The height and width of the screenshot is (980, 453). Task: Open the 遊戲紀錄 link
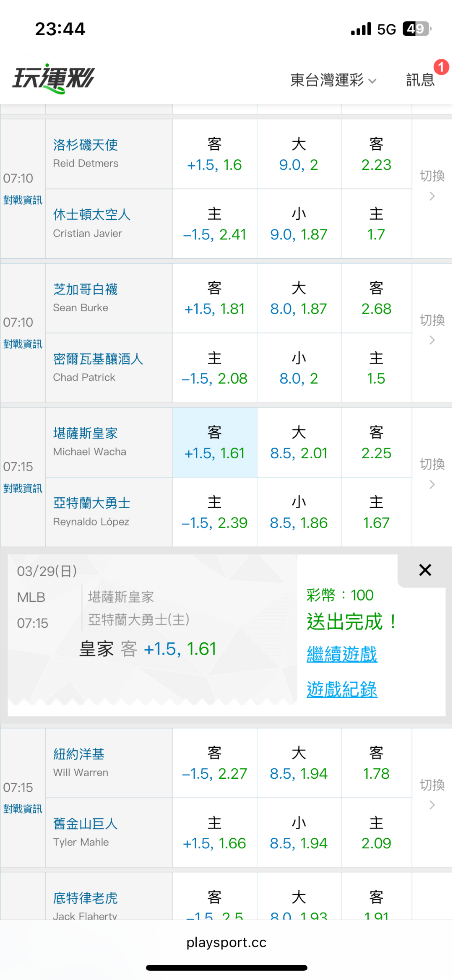coord(342,689)
